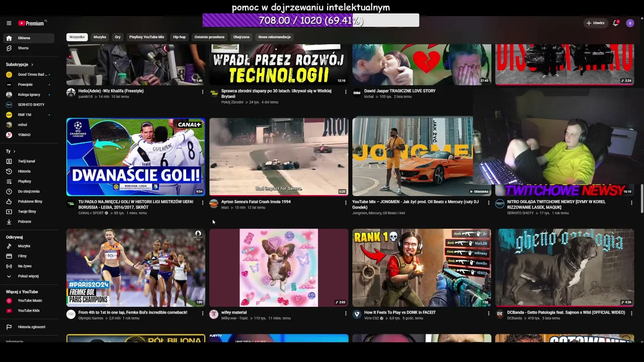
Task: Select the Hip-hop filter chip
Action: (179, 37)
